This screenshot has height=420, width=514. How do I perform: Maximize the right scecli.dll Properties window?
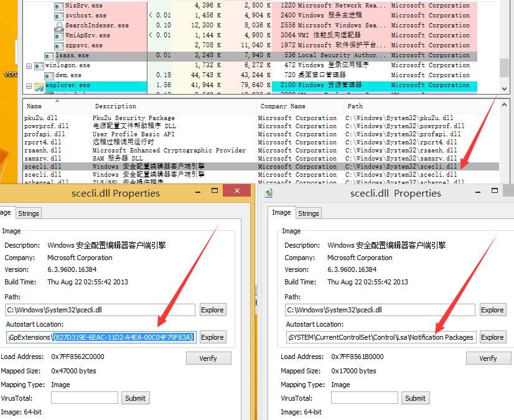tap(495, 191)
